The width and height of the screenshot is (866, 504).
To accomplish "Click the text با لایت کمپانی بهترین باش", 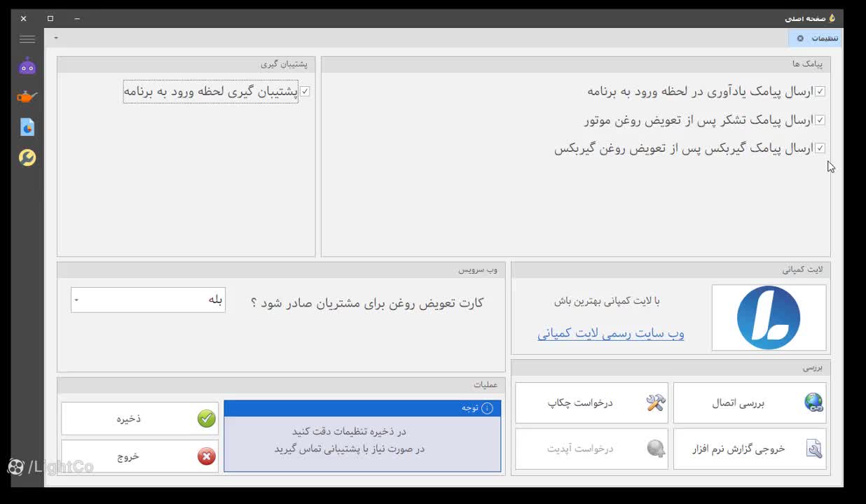I will coord(607,301).
